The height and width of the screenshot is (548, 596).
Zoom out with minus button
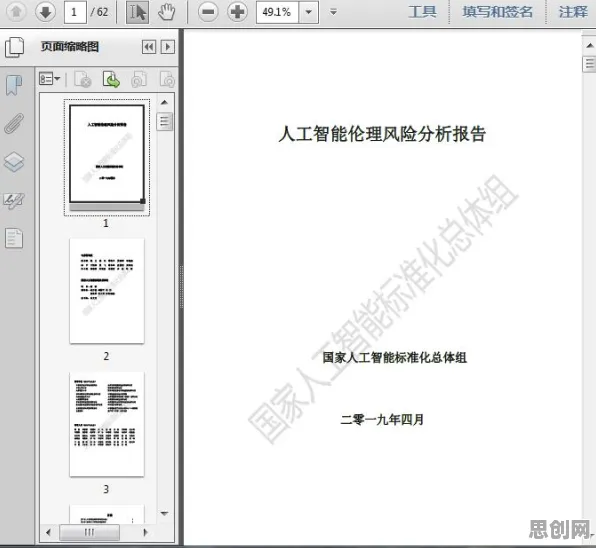[208, 12]
